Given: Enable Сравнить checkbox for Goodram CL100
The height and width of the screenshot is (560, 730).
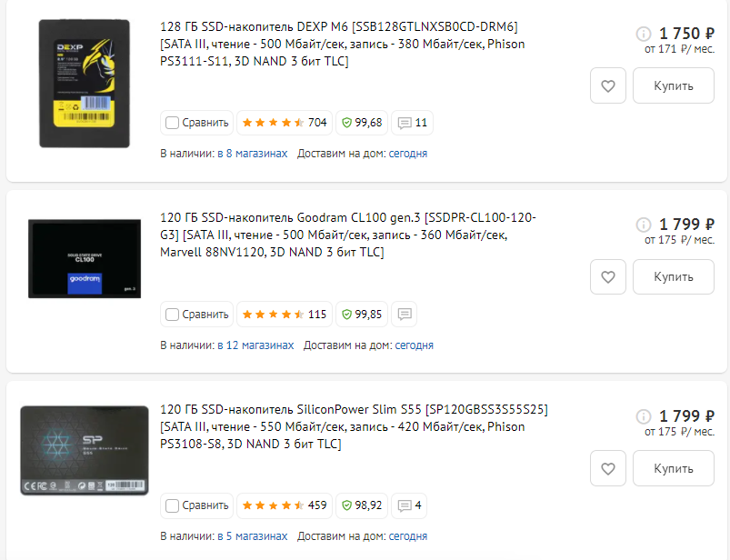Looking at the screenshot, I should tap(172, 315).
